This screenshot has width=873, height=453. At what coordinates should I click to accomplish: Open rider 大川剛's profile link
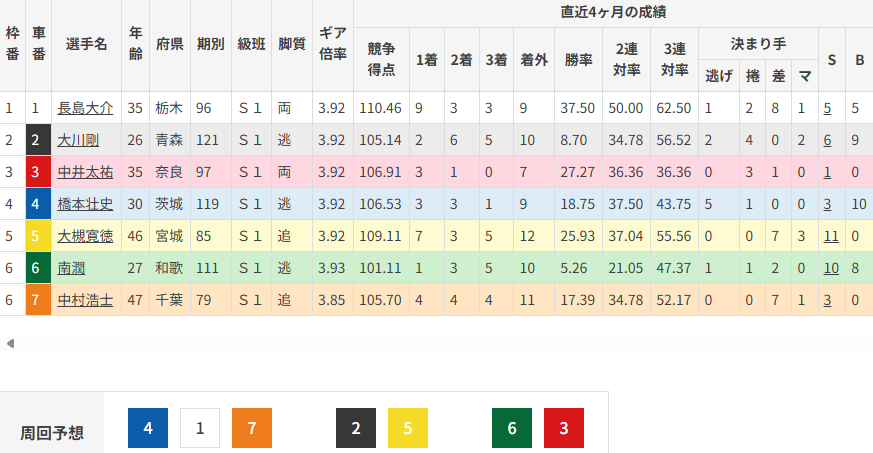(78, 140)
